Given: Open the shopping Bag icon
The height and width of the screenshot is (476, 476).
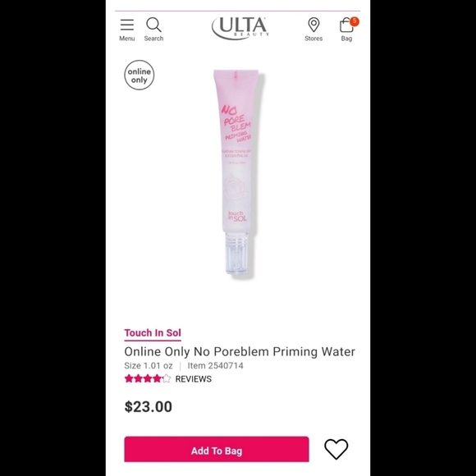Looking at the screenshot, I should (346, 25).
